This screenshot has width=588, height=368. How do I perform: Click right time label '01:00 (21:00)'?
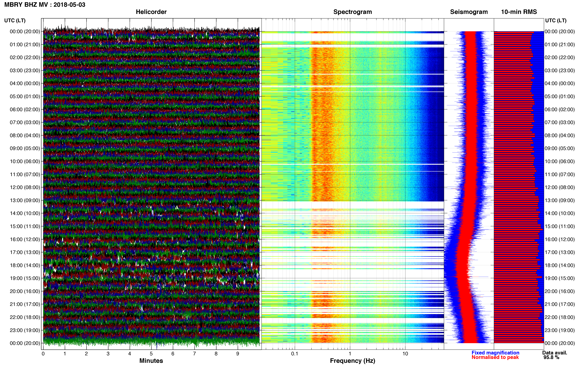[x=560, y=45]
